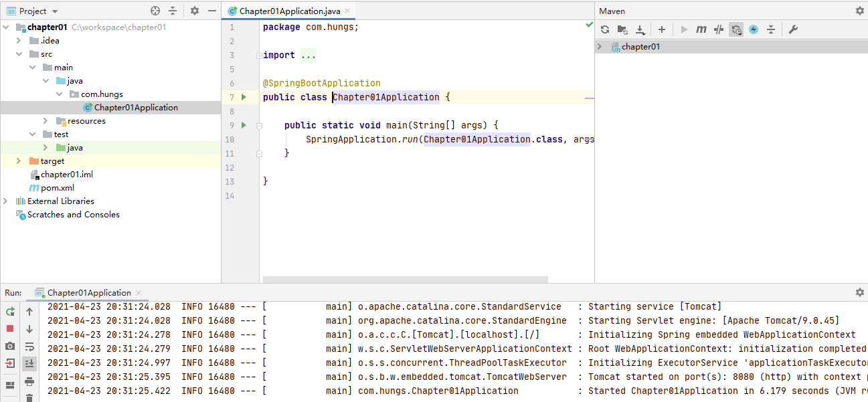Click run gutter icon on class line 7
This screenshot has width=868, height=402.
[244, 97]
